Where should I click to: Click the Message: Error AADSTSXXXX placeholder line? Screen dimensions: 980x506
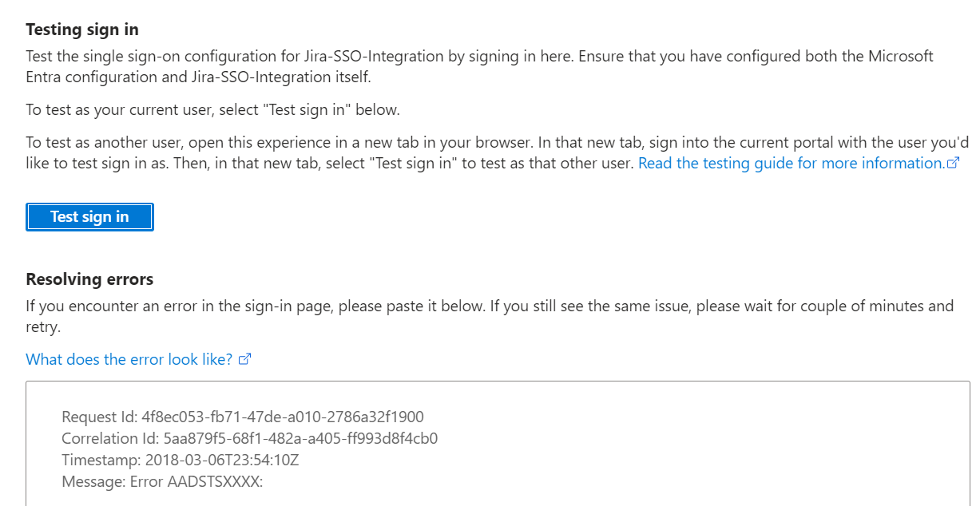(x=162, y=482)
